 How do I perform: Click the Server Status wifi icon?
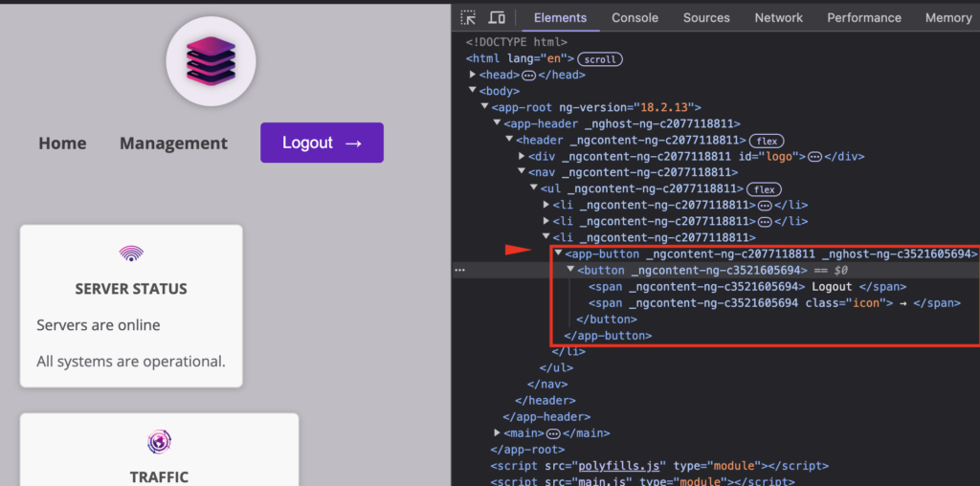[131, 254]
